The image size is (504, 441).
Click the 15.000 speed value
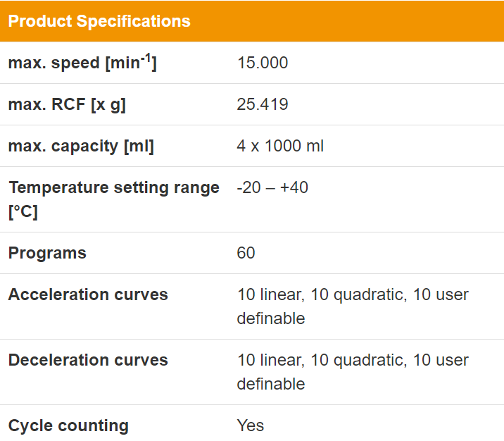(263, 63)
